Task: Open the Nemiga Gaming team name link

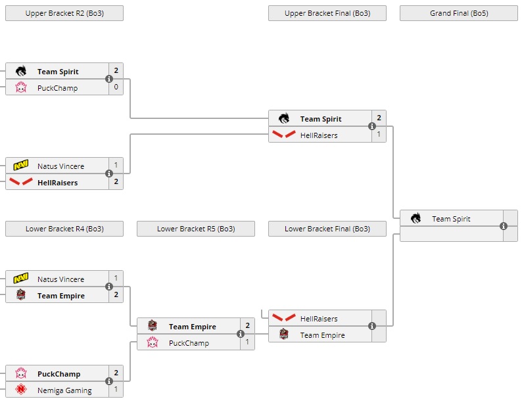Action: 64,390
